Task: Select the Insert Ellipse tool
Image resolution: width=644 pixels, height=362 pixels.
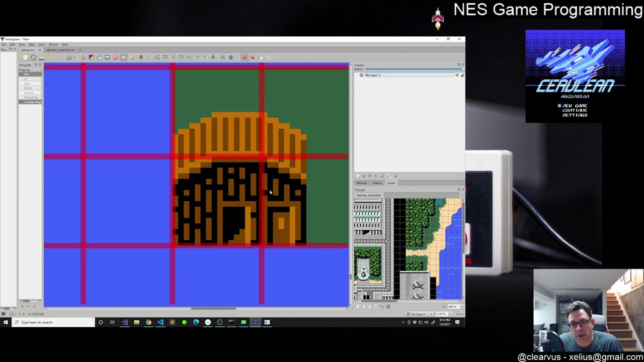Action: 181,57
